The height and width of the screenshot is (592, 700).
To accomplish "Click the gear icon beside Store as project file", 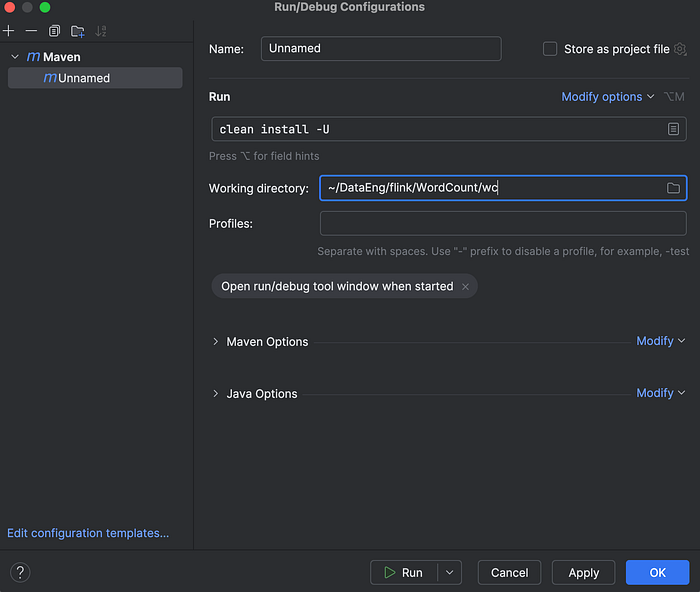I will [680, 49].
